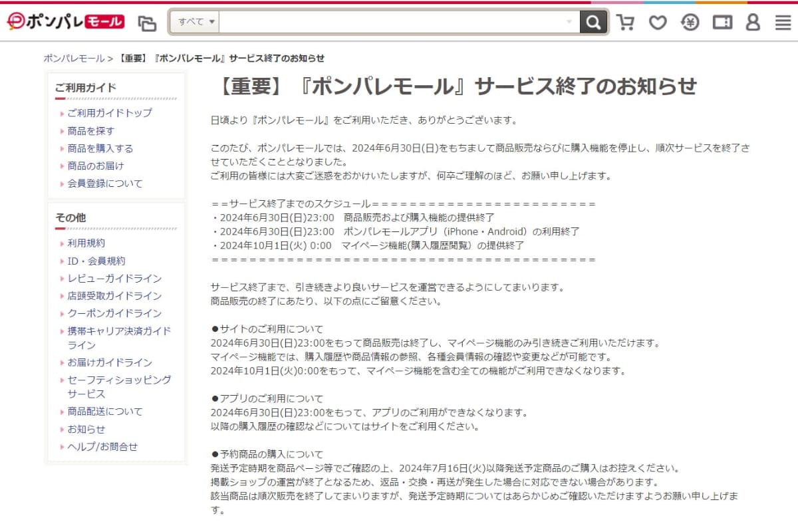This screenshot has width=798, height=532.
Task: Open the shopping cart icon
Action: click(x=625, y=23)
